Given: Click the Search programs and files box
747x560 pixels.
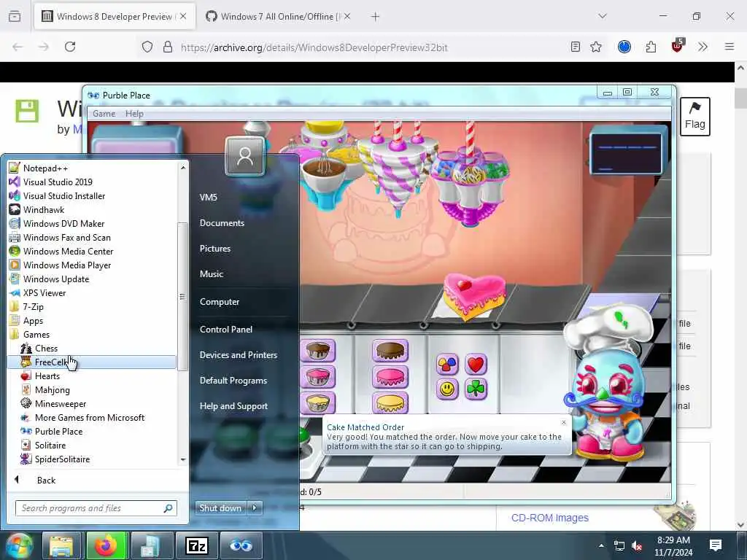Looking at the screenshot, I should (x=96, y=508).
